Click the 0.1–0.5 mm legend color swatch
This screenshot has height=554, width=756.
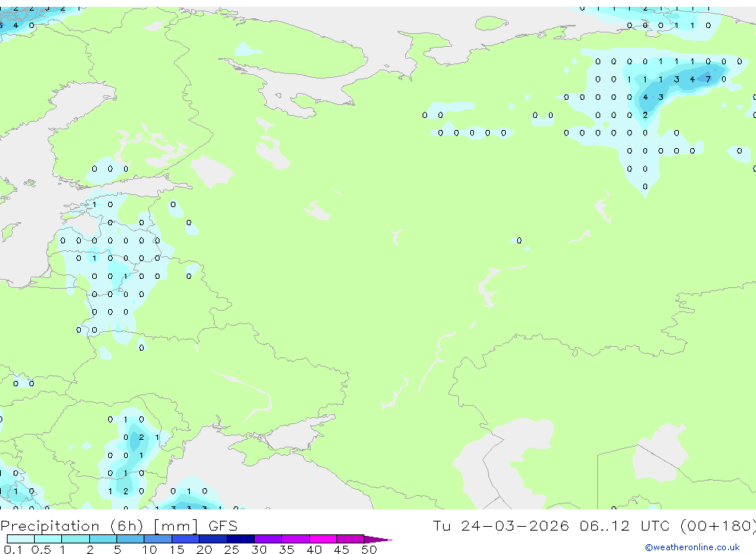click(x=20, y=539)
